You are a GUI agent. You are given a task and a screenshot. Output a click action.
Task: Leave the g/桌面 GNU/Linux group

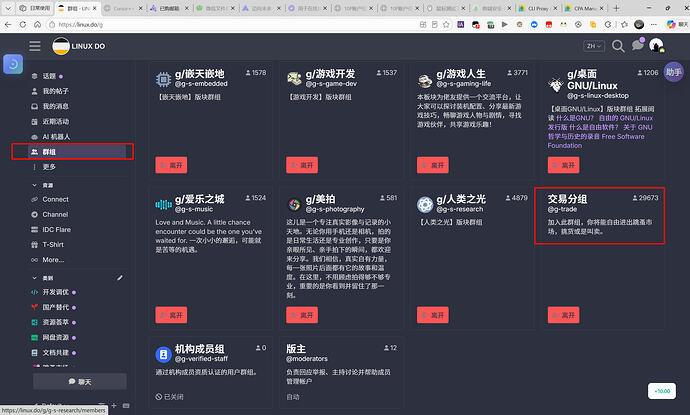[563, 165]
